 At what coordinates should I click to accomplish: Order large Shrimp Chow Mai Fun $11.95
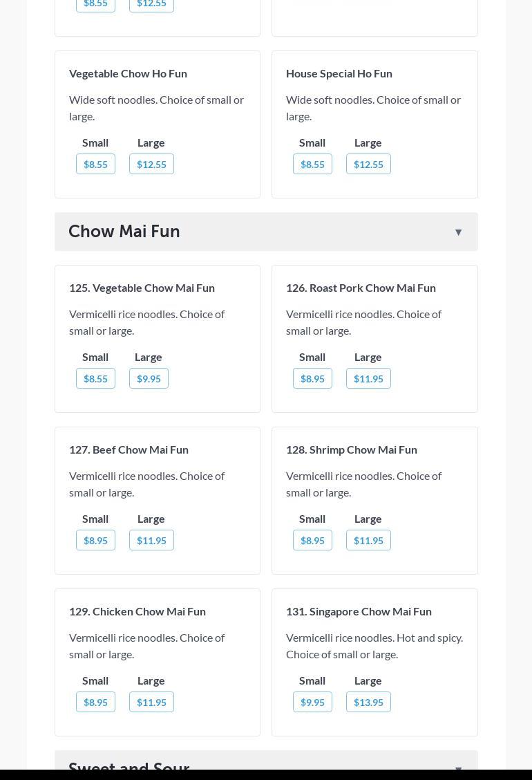coord(368,541)
